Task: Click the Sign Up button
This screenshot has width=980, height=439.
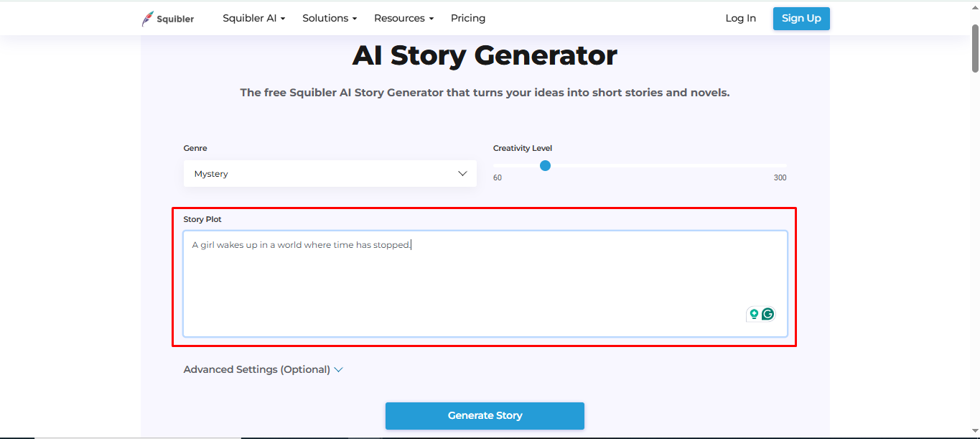Action: point(801,18)
